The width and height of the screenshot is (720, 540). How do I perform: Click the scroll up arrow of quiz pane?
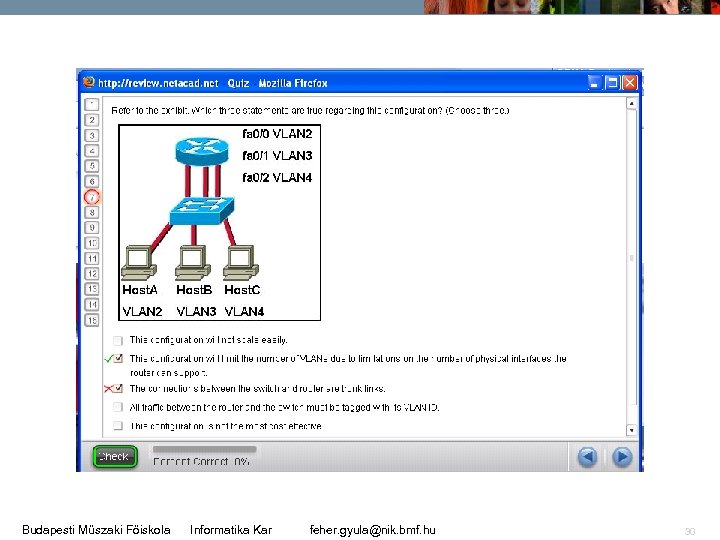[632, 104]
